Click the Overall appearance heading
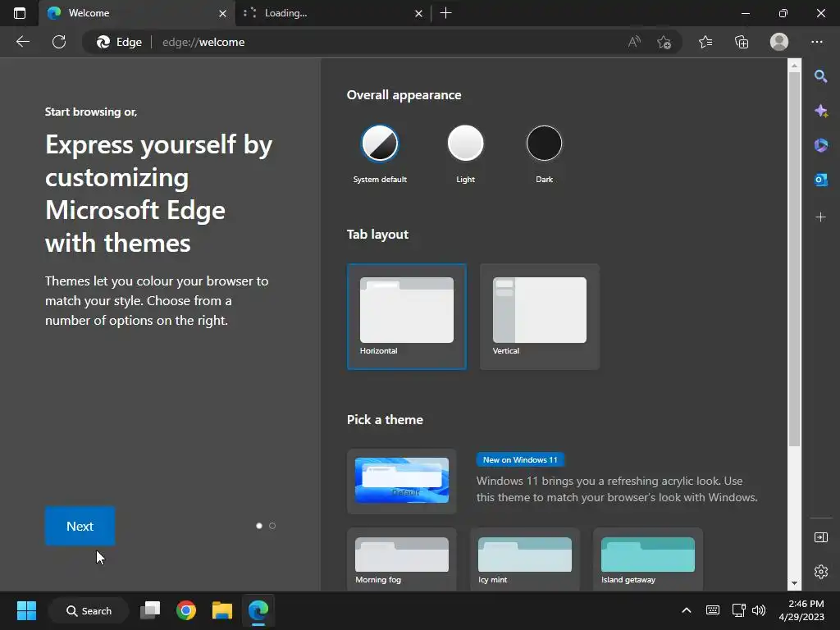 [404, 95]
